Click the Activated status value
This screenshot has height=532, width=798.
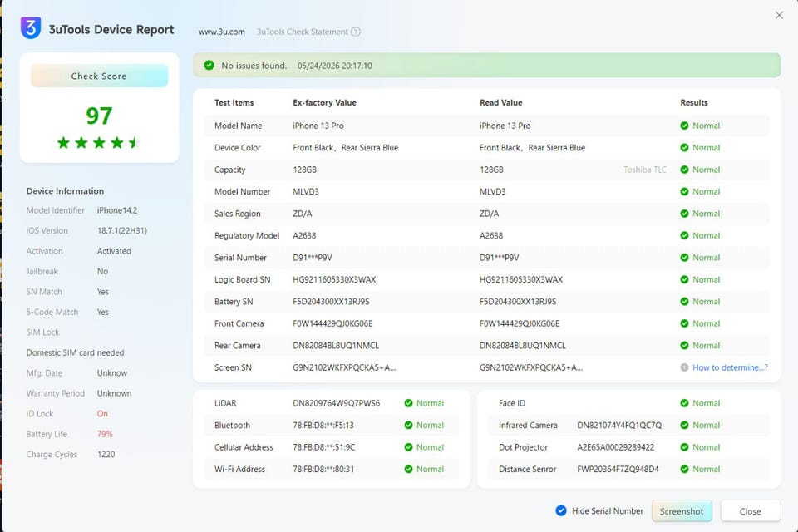(114, 251)
